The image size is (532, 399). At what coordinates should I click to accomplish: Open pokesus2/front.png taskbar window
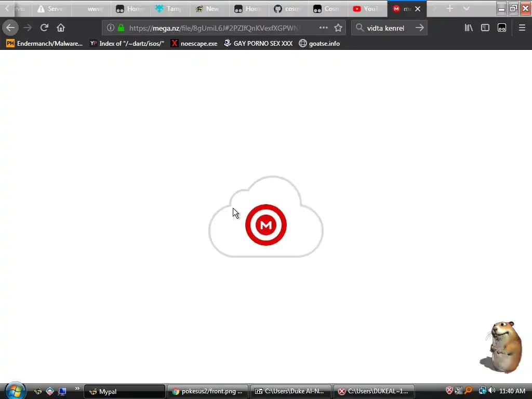[x=208, y=392]
